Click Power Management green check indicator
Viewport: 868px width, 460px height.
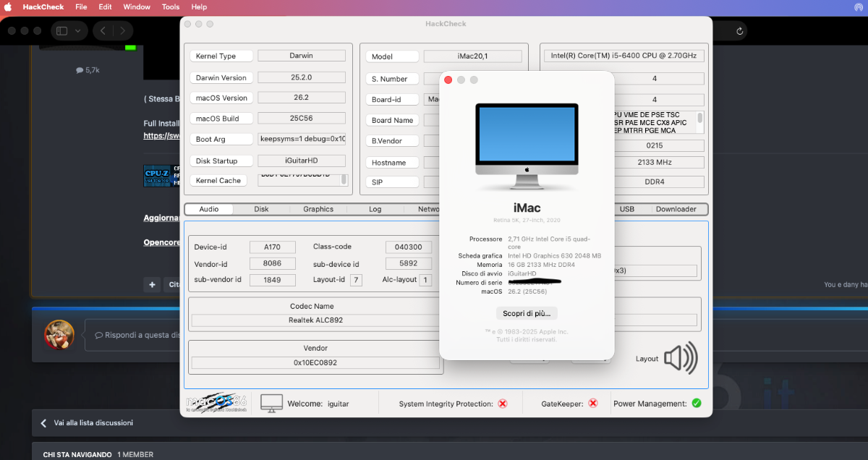coord(696,404)
